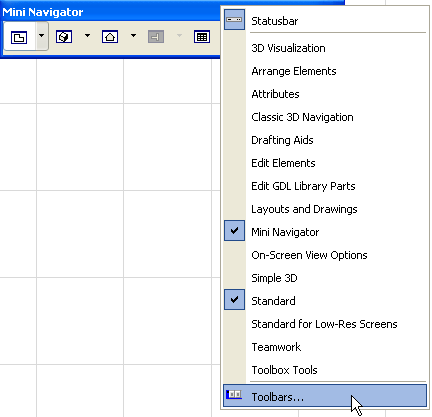Click the Mini Navigator title bar
The image size is (432, 417).
click(110, 12)
